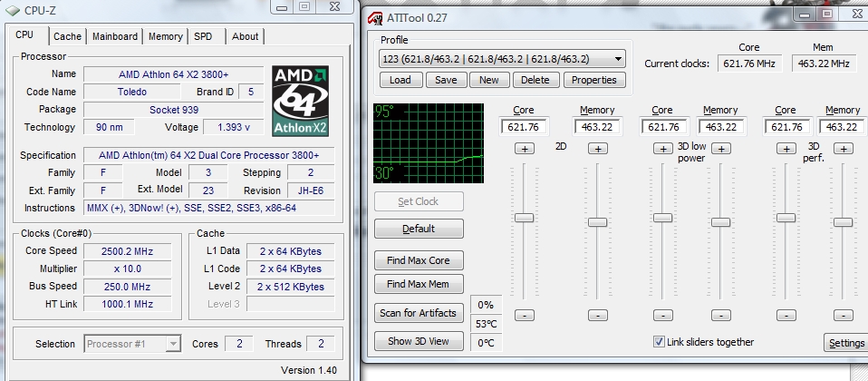Click the 2D Core slider handle
868x381 pixels.
tap(524, 218)
